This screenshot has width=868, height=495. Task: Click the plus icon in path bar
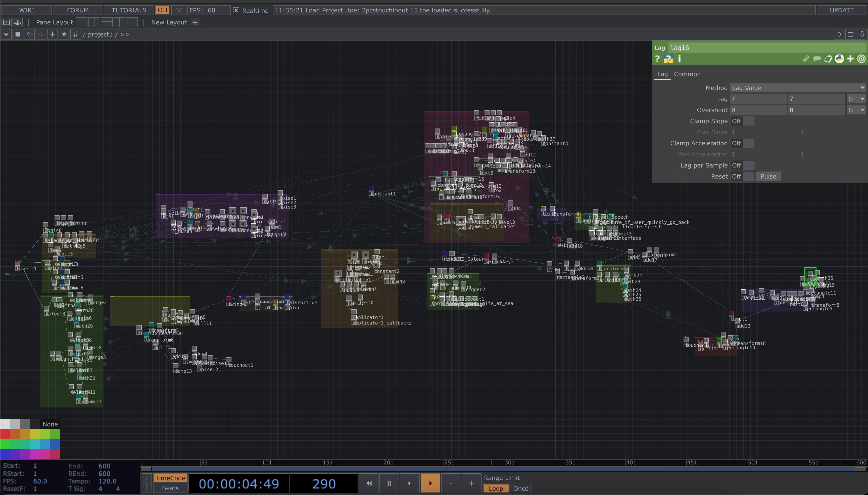pyautogui.click(x=52, y=34)
